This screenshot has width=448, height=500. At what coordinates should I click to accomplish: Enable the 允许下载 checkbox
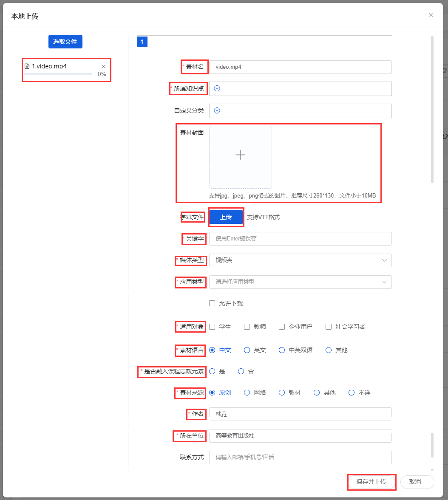click(x=212, y=303)
